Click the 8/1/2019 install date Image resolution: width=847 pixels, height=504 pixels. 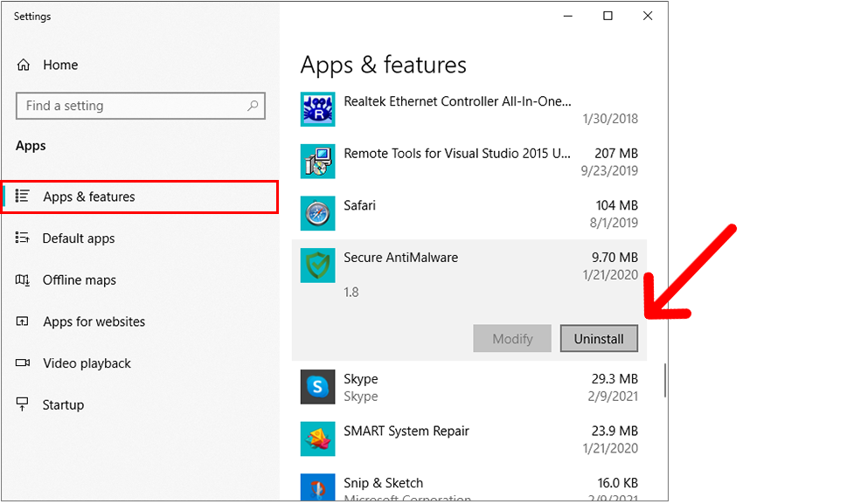(614, 223)
